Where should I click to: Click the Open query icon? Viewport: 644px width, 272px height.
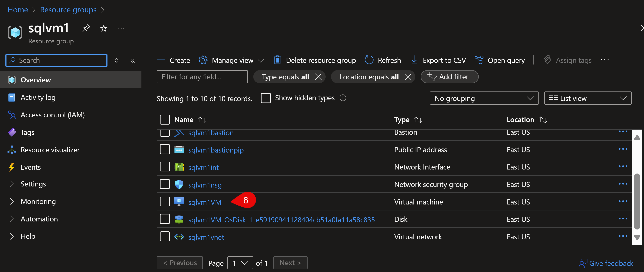click(x=479, y=60)
